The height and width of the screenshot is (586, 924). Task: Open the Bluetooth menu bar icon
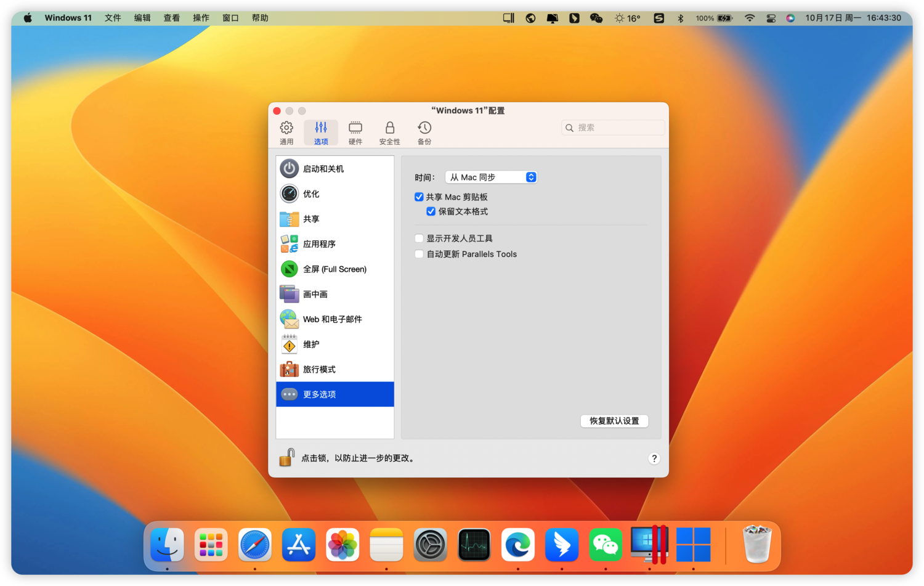pos(681,18)
